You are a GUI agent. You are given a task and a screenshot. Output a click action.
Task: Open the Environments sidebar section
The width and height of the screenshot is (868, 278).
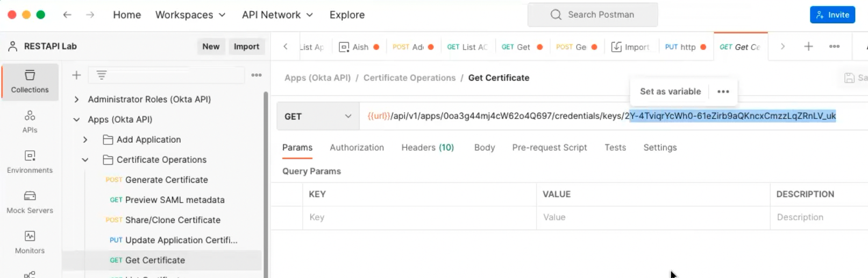coord(30,162)
